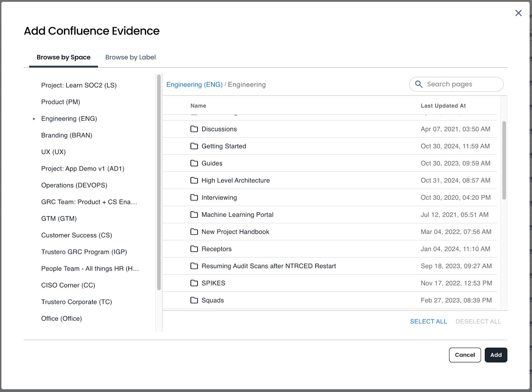The image size is (532, 392).
Task: Select Engineering (ENG) space label
Action: 69,119
